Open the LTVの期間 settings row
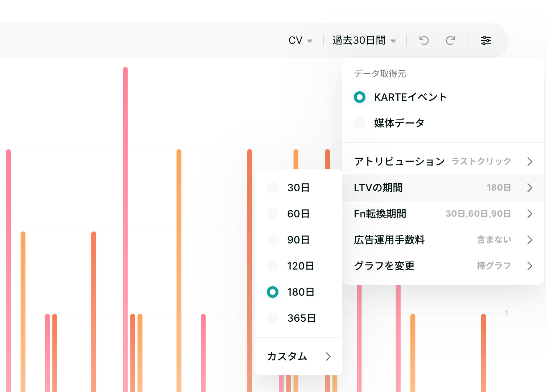 click(443, 188)
